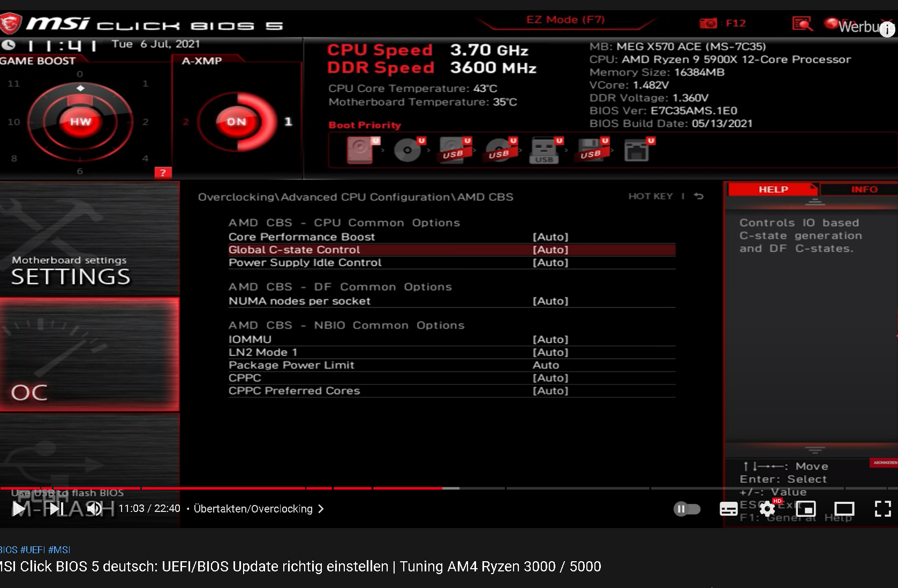Open Global C-state Control Auto value
Image resolution: width=898 pixels, height=588 pixels.
[550, 250]
